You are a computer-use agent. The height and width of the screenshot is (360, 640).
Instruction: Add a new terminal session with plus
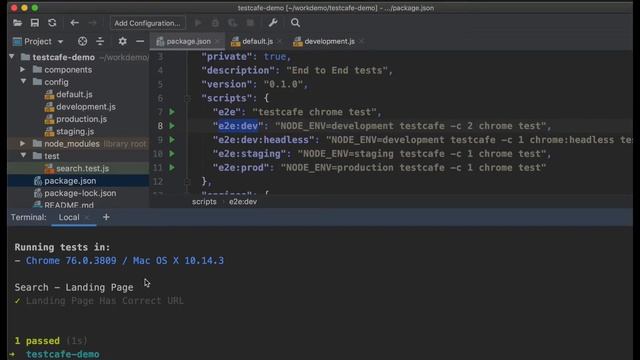coord(106,217)
